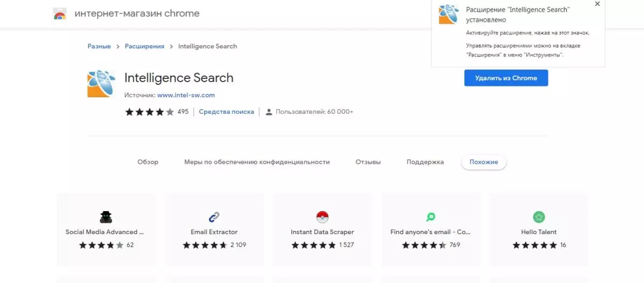Switch to the Обзор tab
The width and height of the screenshot is (644, 283).
pyautogui.click(x=148, y=162)
